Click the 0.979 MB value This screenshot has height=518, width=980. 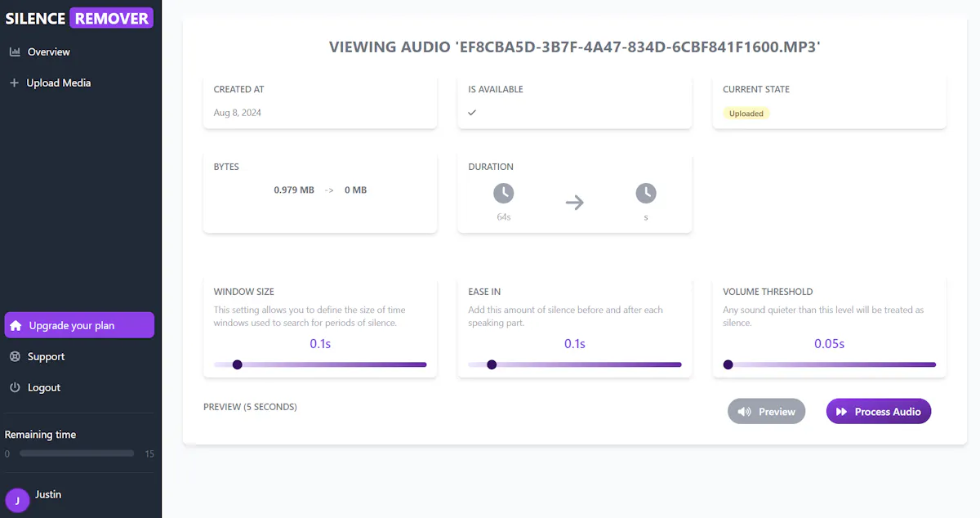pos(294,190)
